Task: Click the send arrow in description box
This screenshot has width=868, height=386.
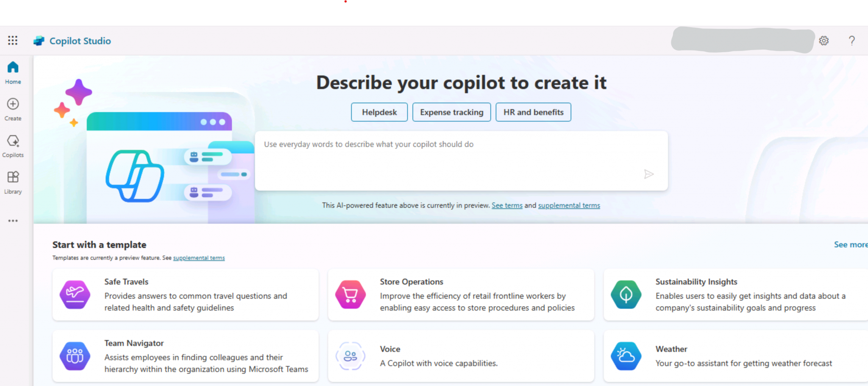Action: point(648,174)
